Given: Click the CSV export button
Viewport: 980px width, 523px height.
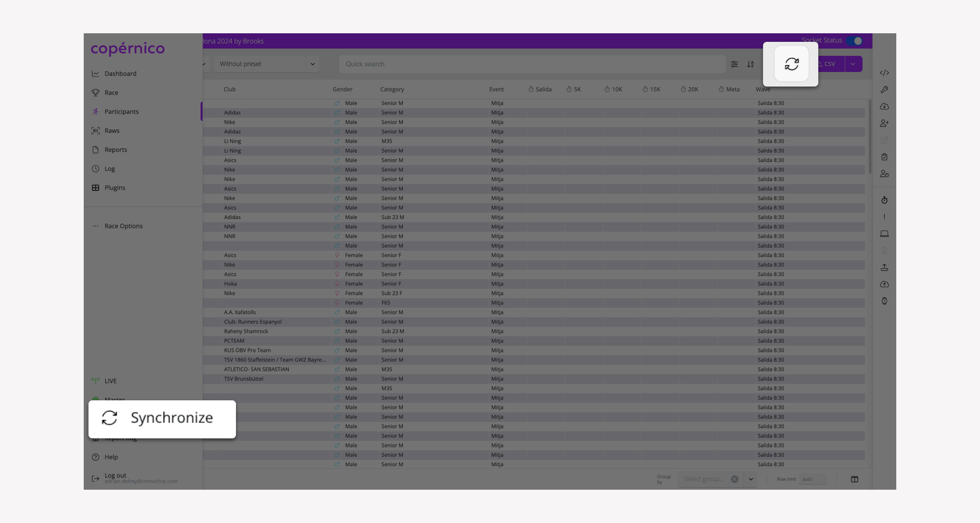Looking at the screenshot, I should point(830,64).
